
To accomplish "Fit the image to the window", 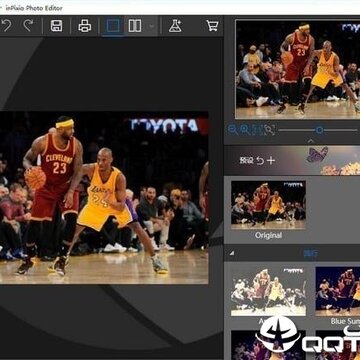I will tap(269, 130).
